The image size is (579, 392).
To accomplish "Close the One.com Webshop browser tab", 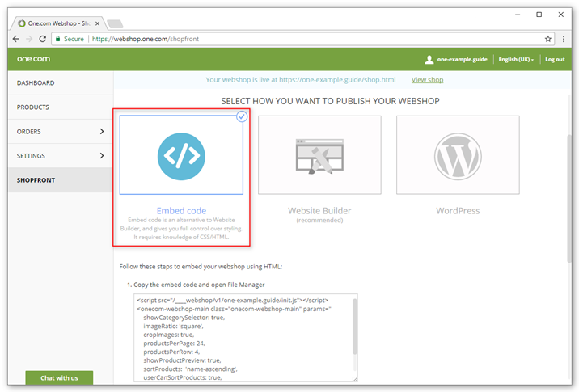I will coord(98,23).
